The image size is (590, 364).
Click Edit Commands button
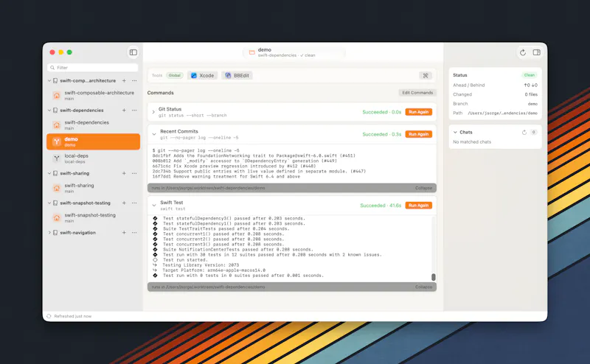point(417,93)
